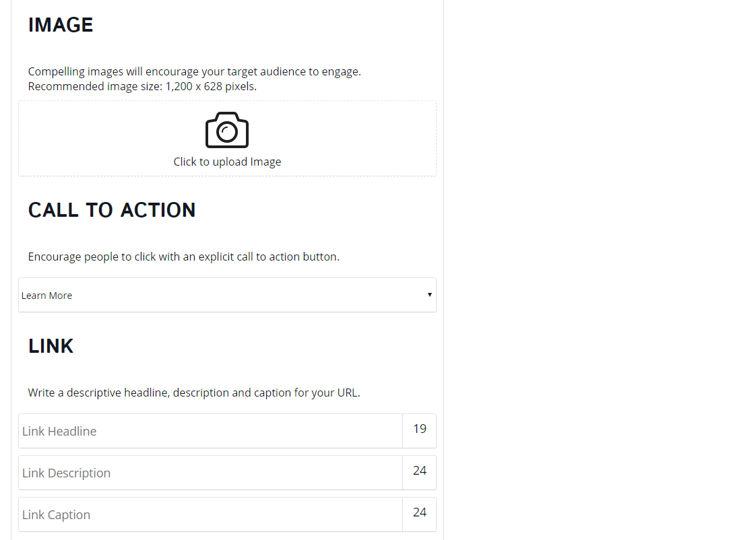Click the "Write a descriptive headline" text
The width and height of the screenshot is (756, 540).
194,393
